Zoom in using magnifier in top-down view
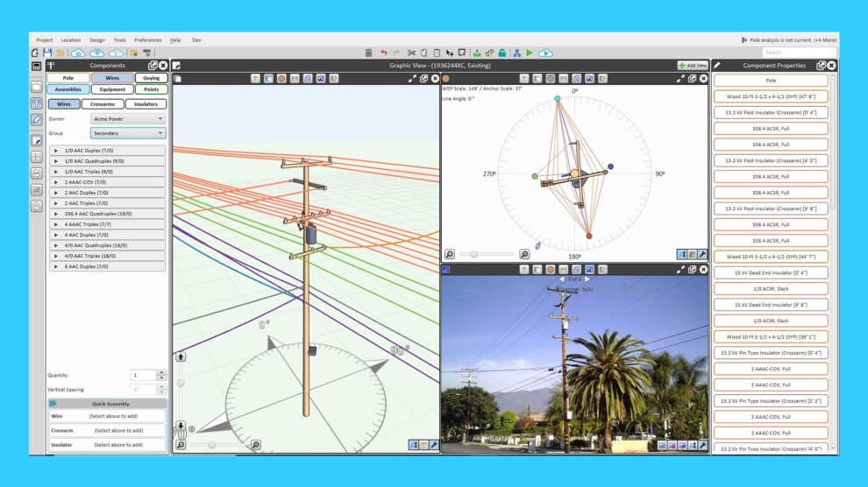 pyautogui.click(x=524, y=254)
